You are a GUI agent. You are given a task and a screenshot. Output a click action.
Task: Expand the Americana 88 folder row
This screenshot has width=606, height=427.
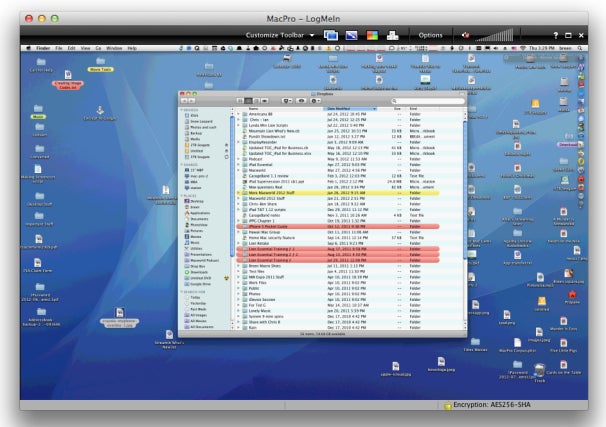coord(238,114)
